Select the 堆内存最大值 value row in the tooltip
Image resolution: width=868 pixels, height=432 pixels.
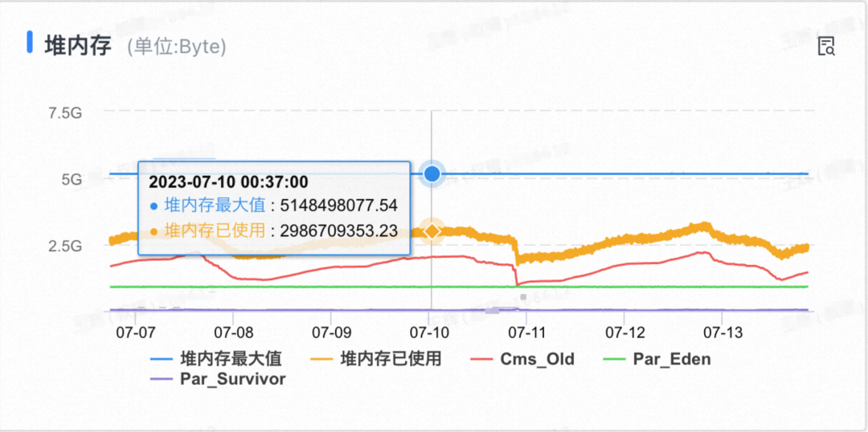click(273, 206)
